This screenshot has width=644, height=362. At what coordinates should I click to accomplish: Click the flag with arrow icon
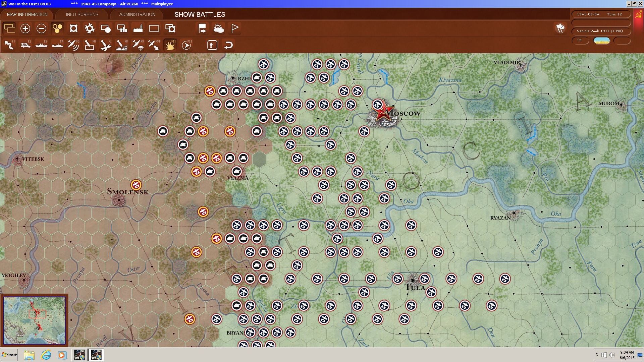coord(202,28)
